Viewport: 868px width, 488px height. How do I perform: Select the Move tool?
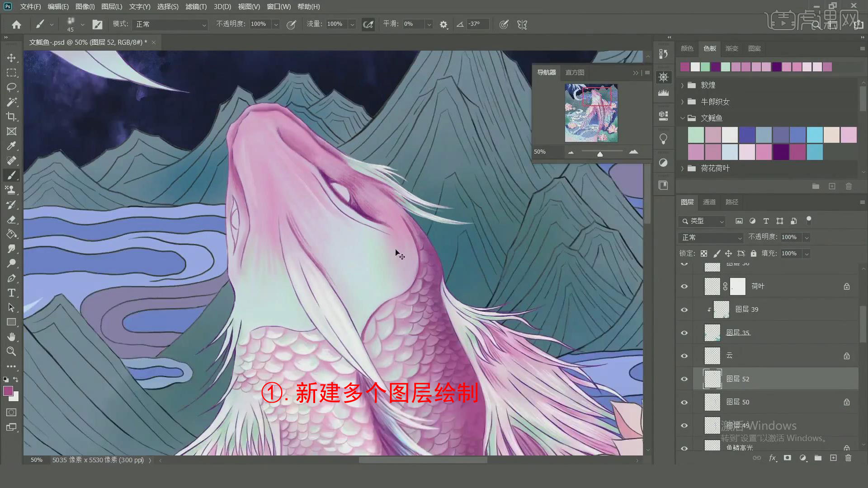pyautogui.click(x=11, y=58)
